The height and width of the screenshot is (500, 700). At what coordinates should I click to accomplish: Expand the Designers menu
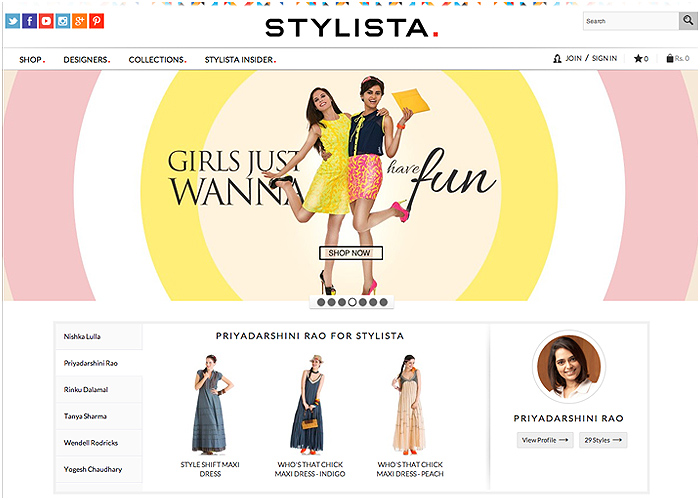pos(86,60)
